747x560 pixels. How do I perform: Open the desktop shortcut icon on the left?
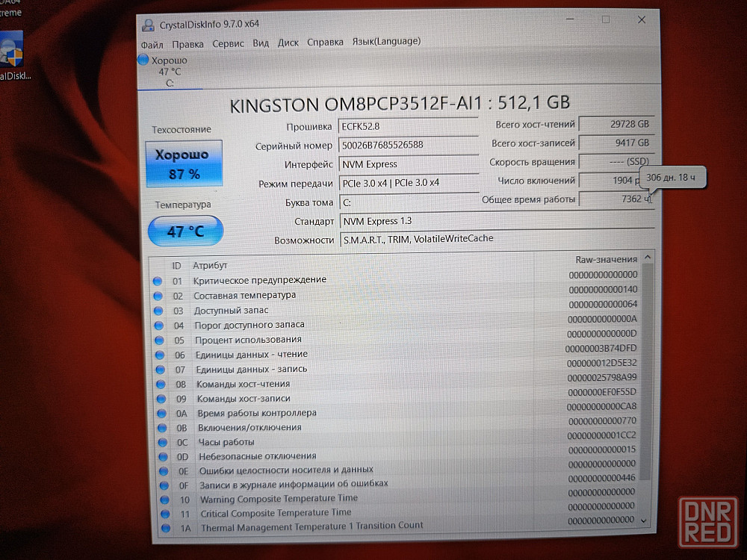point(13,52)
